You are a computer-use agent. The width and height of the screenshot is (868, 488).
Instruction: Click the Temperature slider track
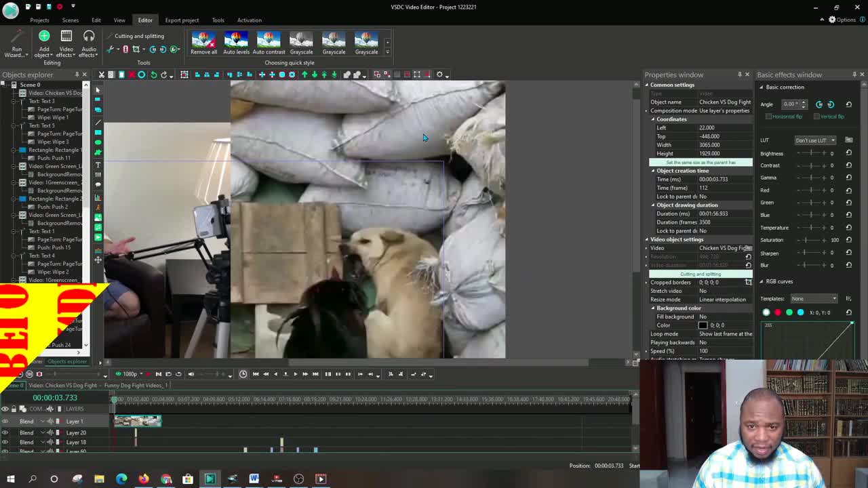click(x=811, y=228)
